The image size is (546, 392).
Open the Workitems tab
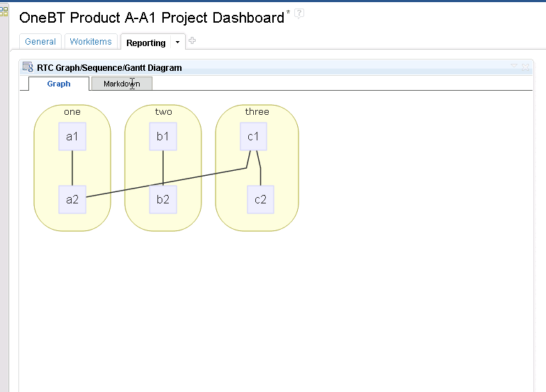91,42
